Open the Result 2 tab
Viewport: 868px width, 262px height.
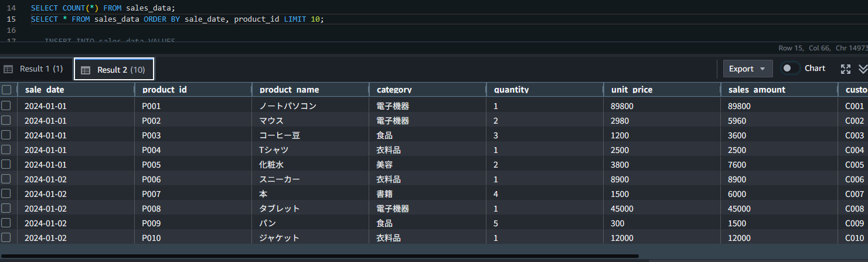point(114,70)
